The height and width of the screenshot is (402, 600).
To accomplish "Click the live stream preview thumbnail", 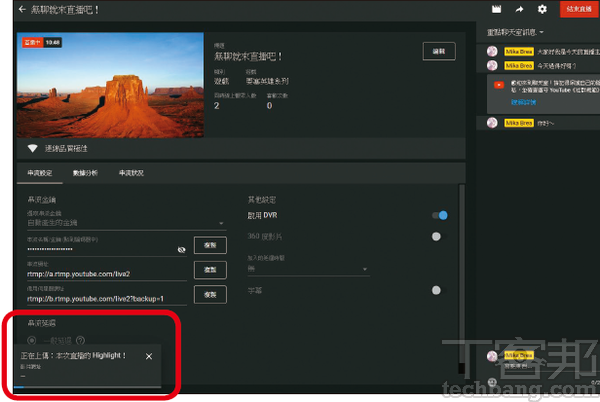I will [x=110, y=85].
